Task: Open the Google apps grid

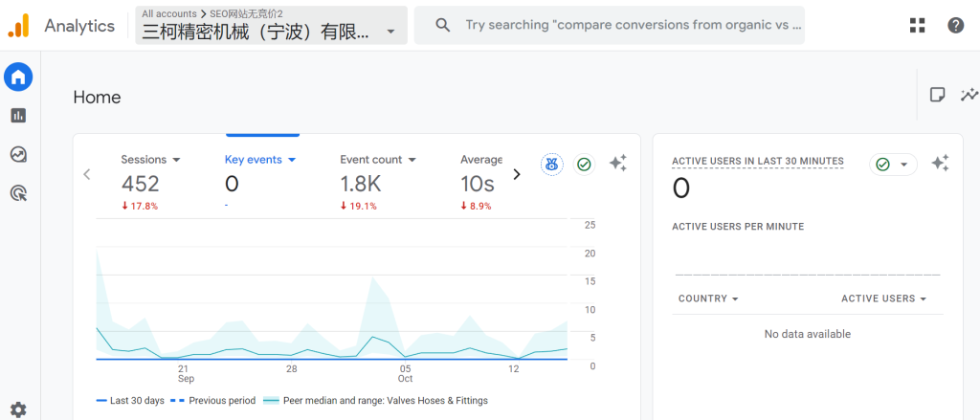Action: click(x=918, y=26)
